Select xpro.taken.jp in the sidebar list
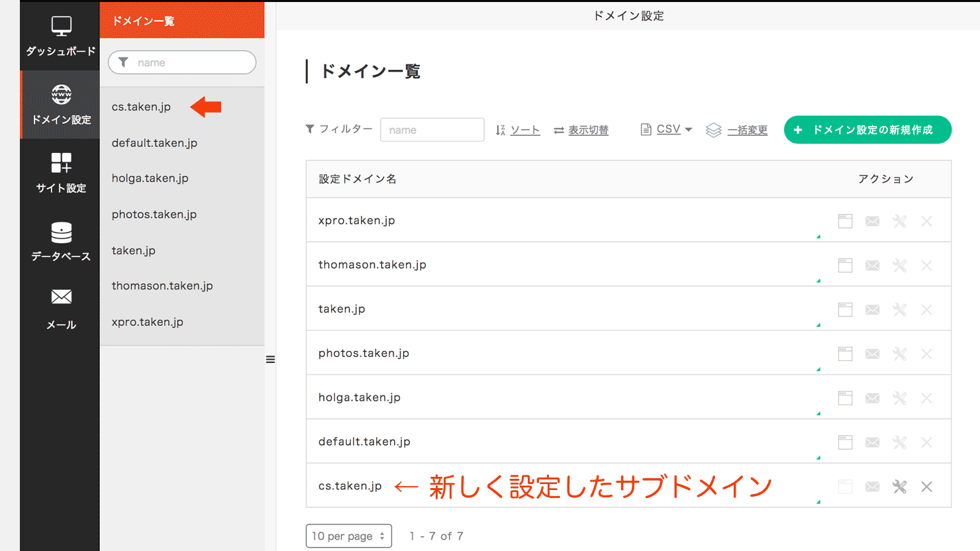Viewport: 980px width, 551px height. click(148, 322)
